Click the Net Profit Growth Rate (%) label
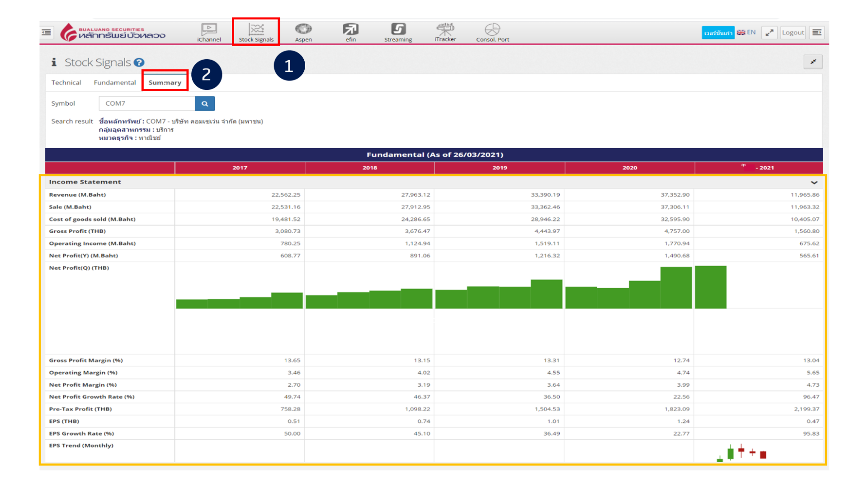Screen dimensions: 868x488 pos(92,397)
